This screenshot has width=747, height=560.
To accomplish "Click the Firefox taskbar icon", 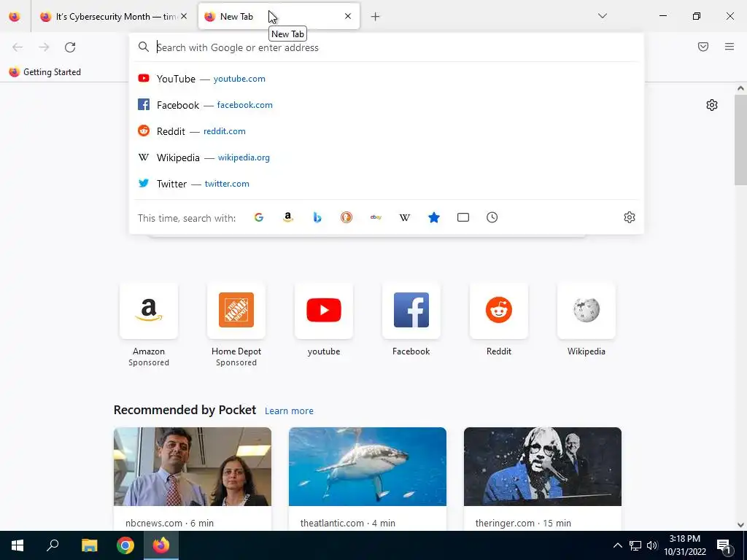I will [161, 545].
